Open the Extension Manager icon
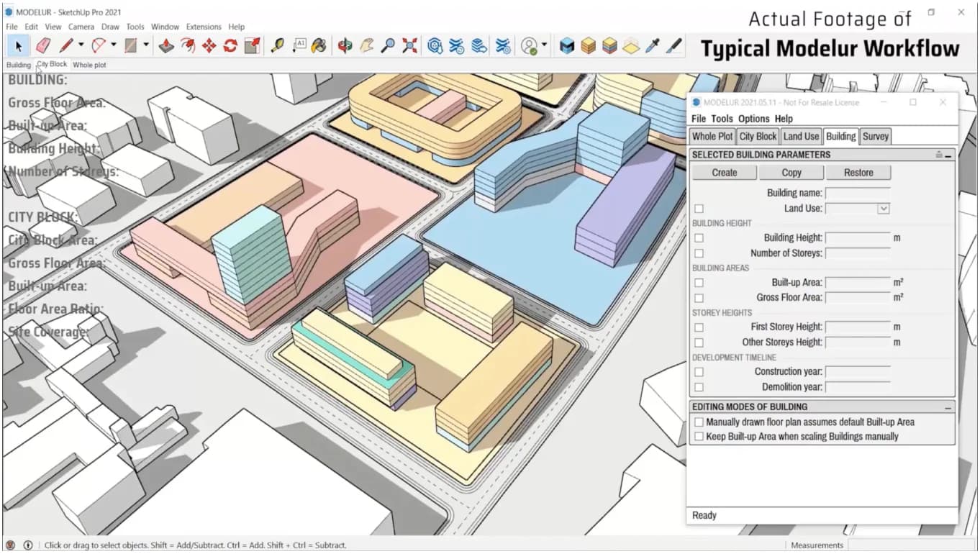This screenshot has width=980, height=554. 502,46
